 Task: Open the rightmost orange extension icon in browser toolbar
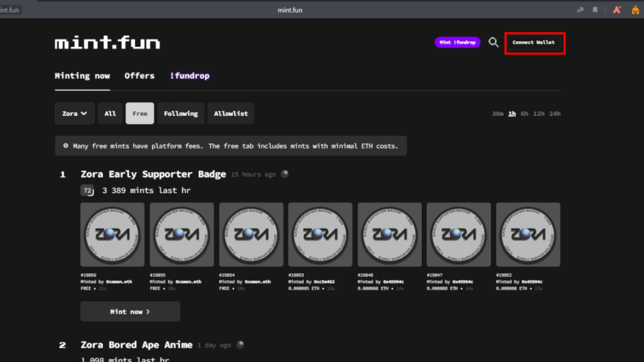click(x=635, y=10)
